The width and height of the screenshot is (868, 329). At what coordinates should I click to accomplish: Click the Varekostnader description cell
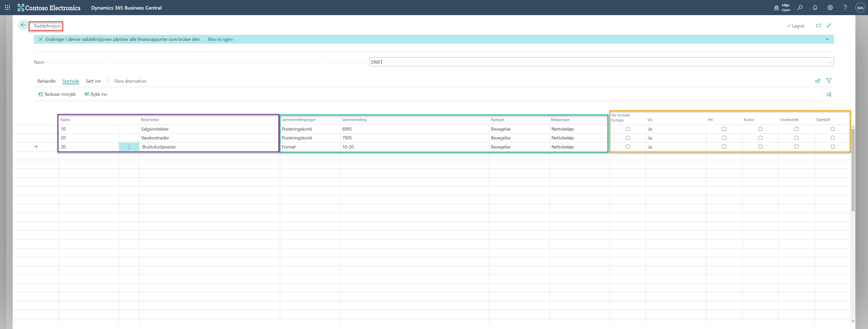click(209, 138)
